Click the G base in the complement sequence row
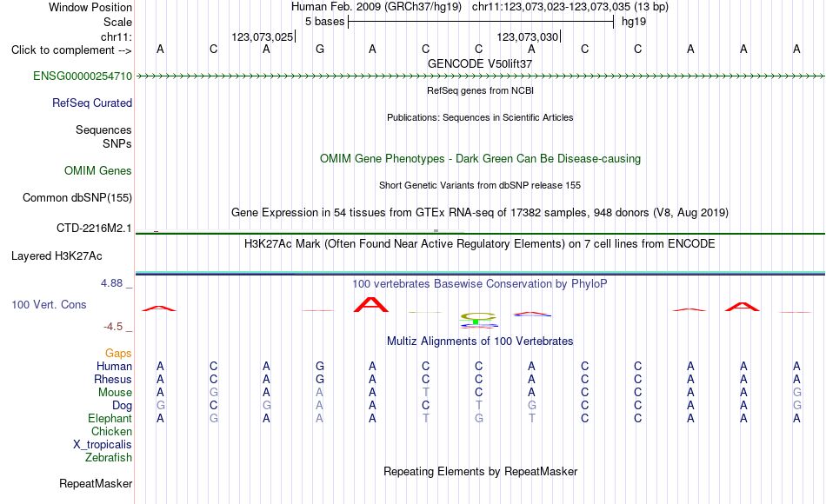This screenshot has height=504, width=826. 319,49
